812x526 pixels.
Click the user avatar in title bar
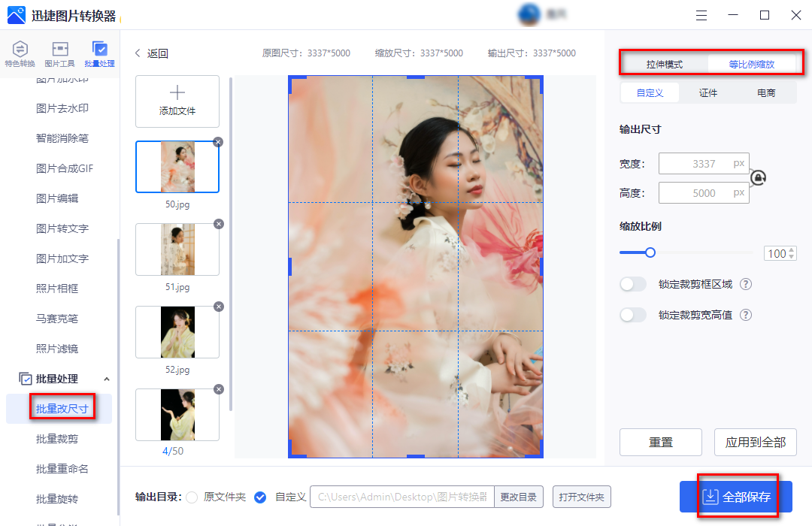point(529,14)
